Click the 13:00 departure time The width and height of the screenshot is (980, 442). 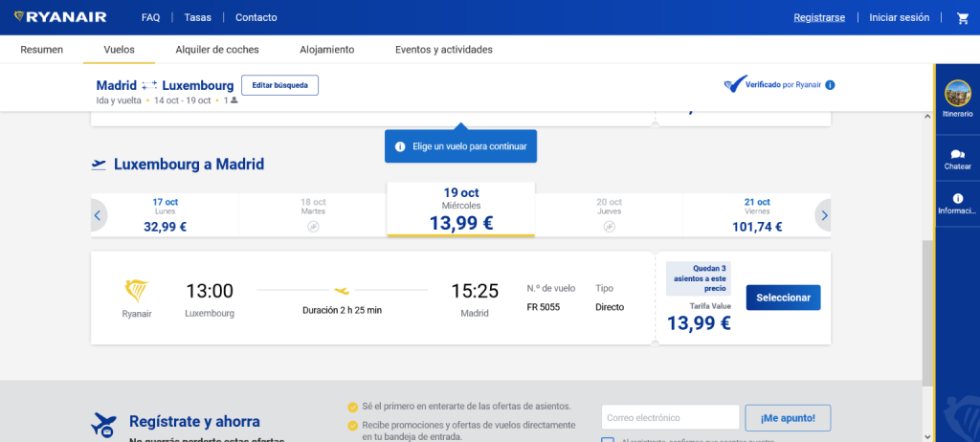point(210,292)
